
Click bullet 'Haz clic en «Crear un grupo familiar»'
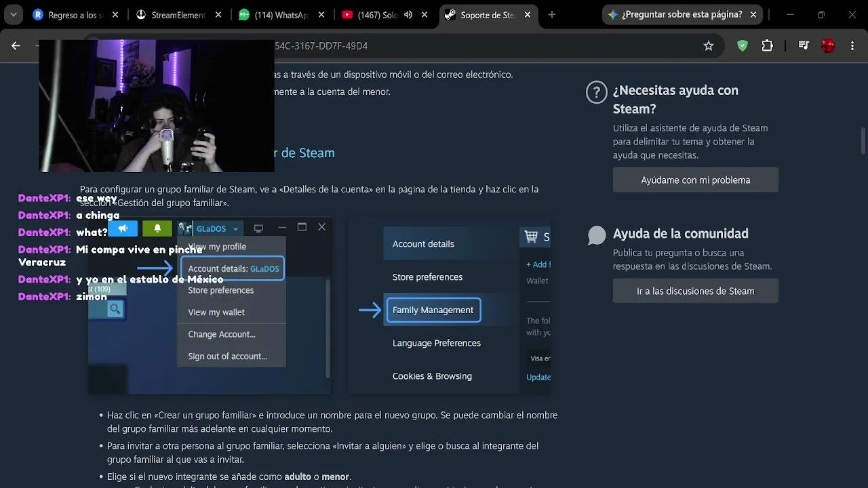[332, 422]
